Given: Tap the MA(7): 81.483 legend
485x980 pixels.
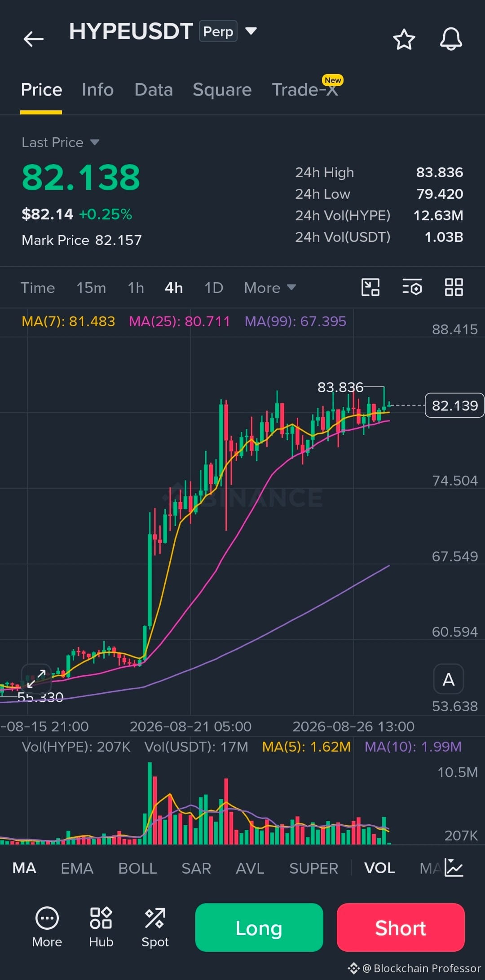Looking at the screenshot, I should pyautogui.click(x=68, y=321).
